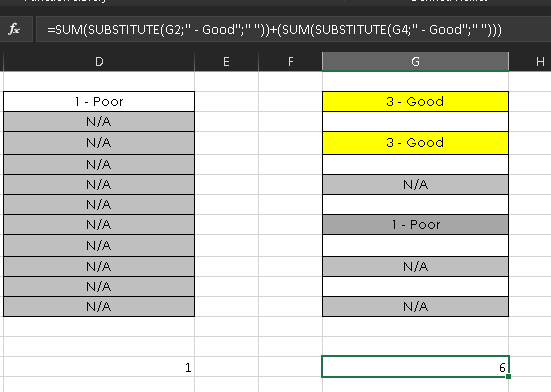This screenshot has height=392, width=551.
Task: Select the cell showing 1 in column D
Action: click(99, 367)
